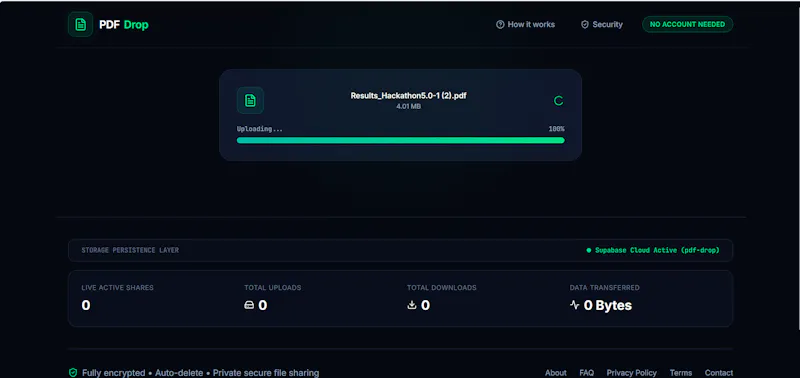Viewport: 800px width, 378px height.
Task: Open the Privacy Policy footer link
Action: (632, 373)
